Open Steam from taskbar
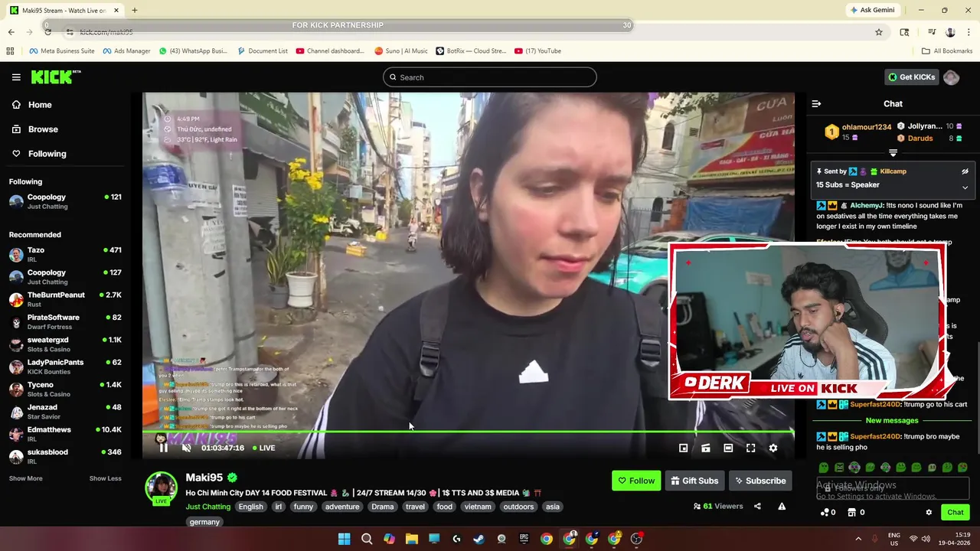980x551 pixels. coord(479,539)
